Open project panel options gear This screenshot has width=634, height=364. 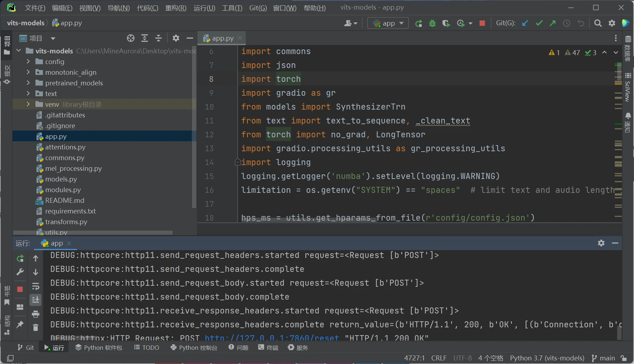(x=176, y=38)
